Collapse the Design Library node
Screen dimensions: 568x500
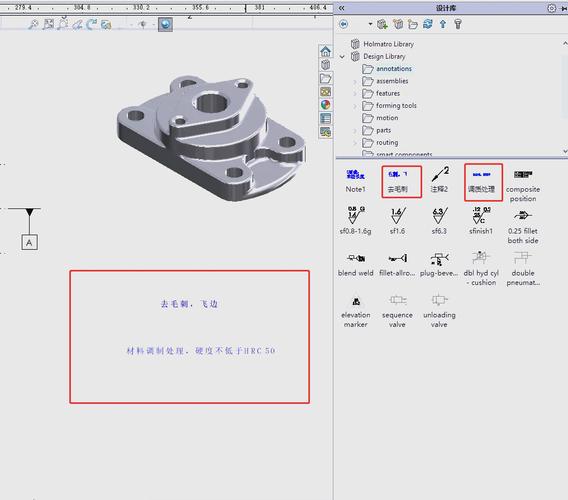point(342,57)
